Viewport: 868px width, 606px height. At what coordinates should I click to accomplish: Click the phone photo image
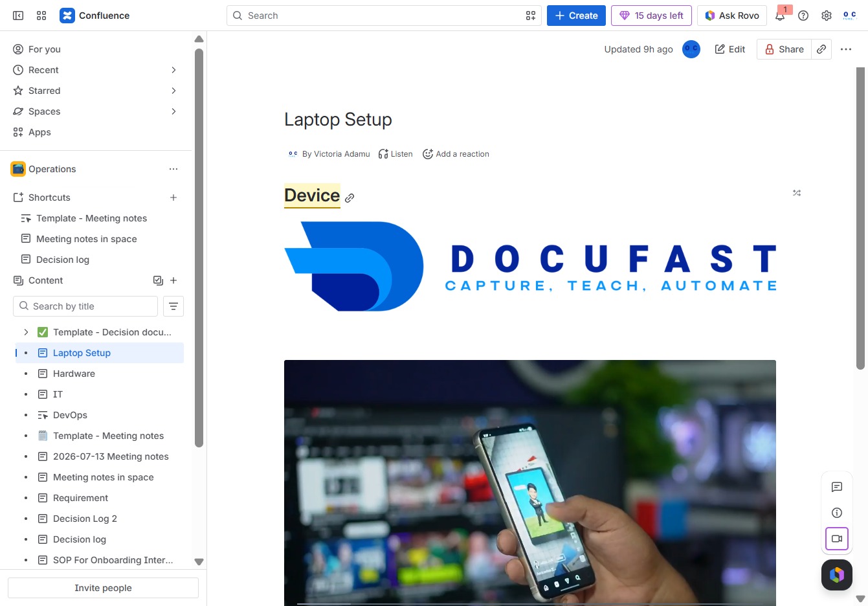[530, 483]
